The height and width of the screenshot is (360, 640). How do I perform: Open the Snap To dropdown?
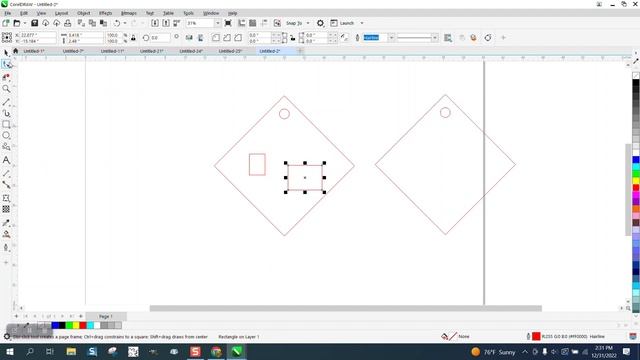tap(308, 23)
